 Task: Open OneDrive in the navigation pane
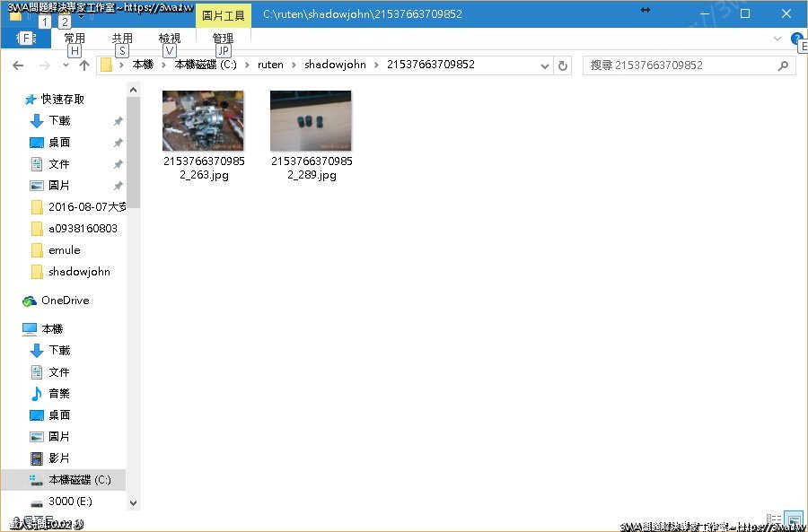[65, 301]
